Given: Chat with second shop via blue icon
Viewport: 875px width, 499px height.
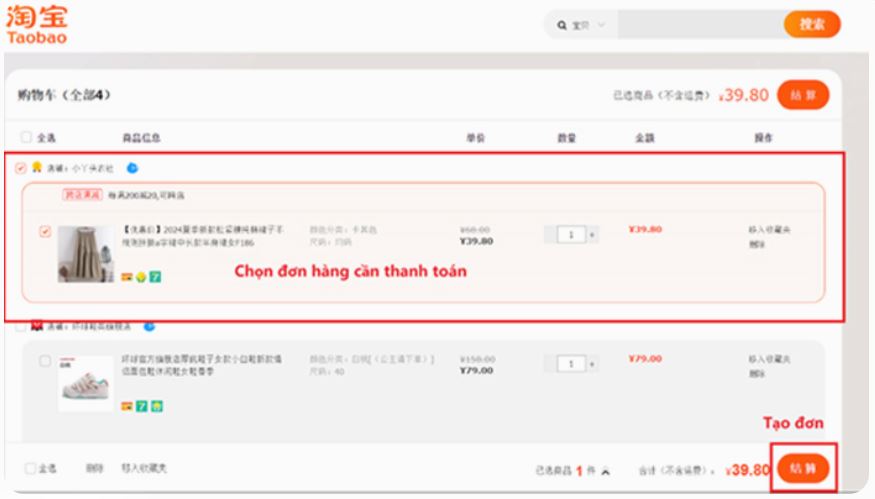Looking at the screenshot, I should point(149,326).
